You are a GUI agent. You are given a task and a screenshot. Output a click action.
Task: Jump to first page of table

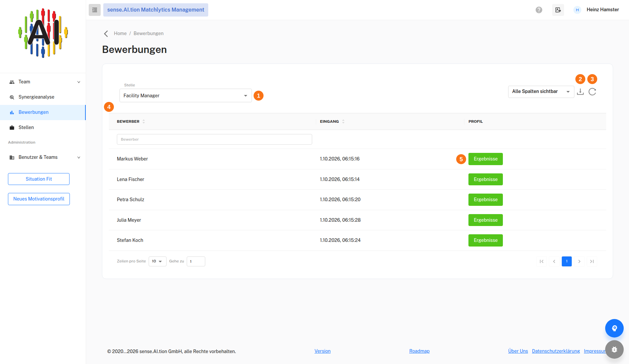[x=542, y=261]
